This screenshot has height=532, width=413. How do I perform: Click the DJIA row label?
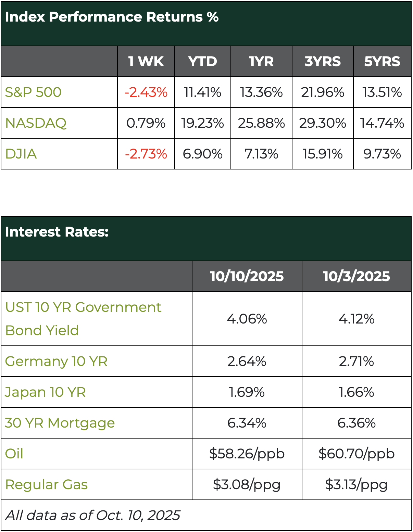(x=21, y=154)
